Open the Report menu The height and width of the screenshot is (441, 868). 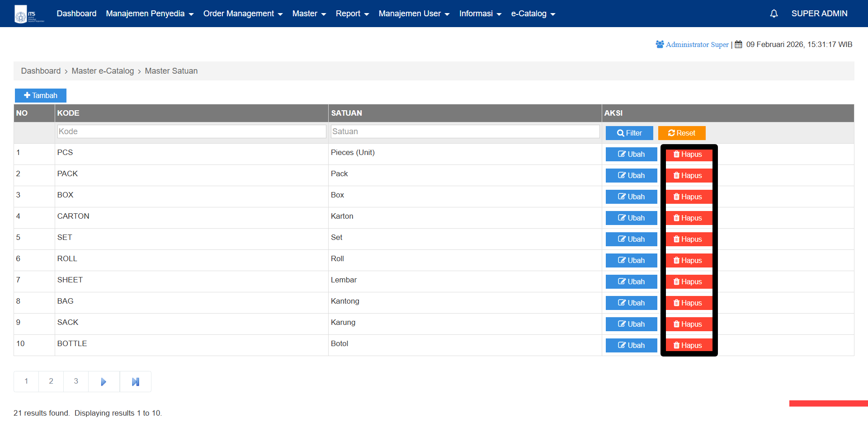point(352,14)
